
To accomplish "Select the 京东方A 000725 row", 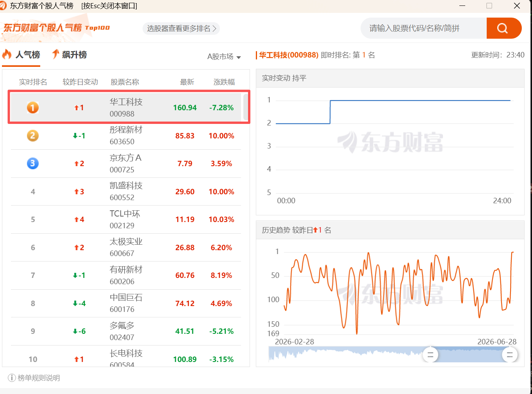I will [x=126, y=163].
